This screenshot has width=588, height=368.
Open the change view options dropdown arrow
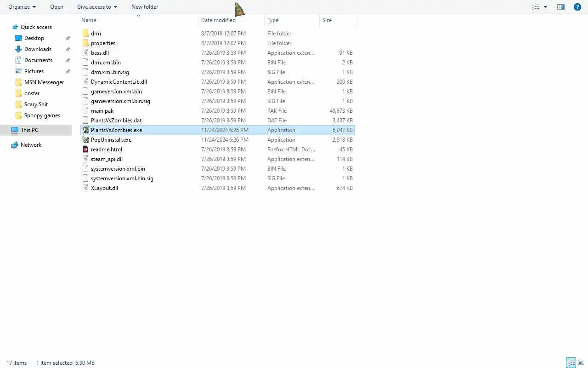(x=546, y=7)
